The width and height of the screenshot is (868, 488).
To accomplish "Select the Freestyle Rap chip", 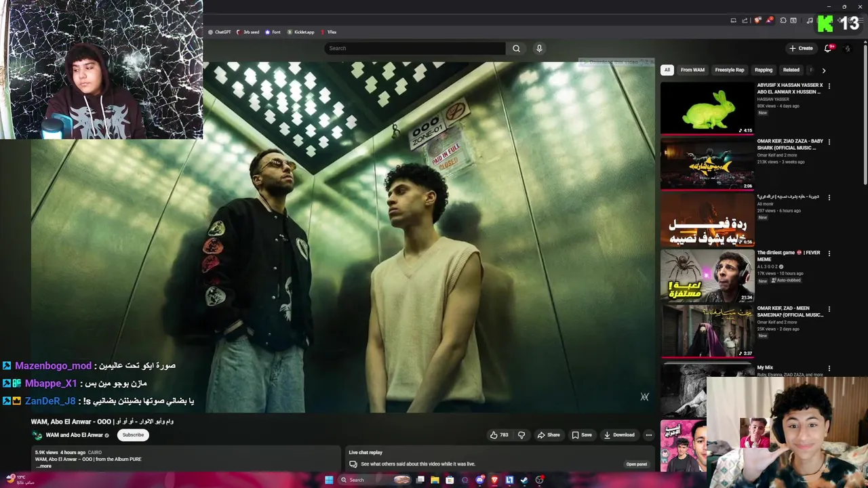I will pyautogui.click(x=730, y=70).
